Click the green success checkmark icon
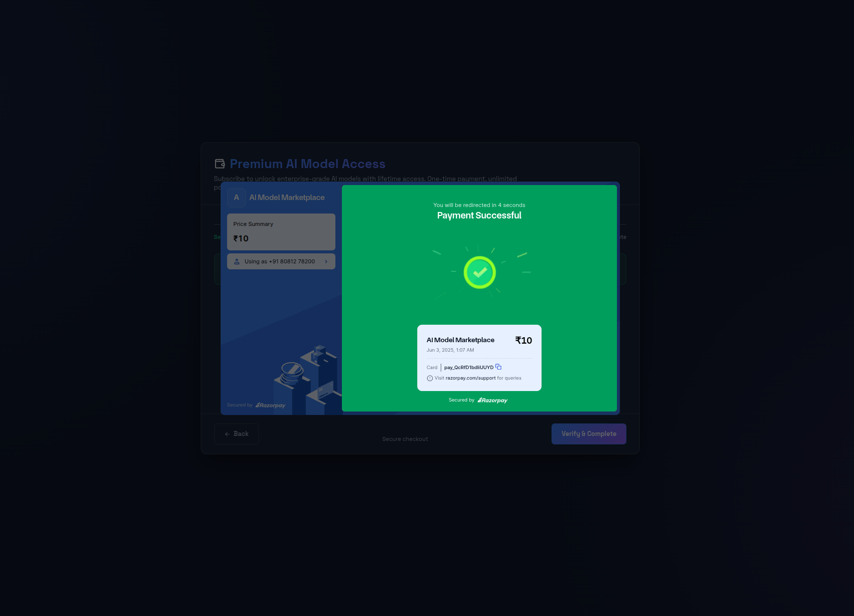Screen dimensions: 854x616 coord(479,272)
